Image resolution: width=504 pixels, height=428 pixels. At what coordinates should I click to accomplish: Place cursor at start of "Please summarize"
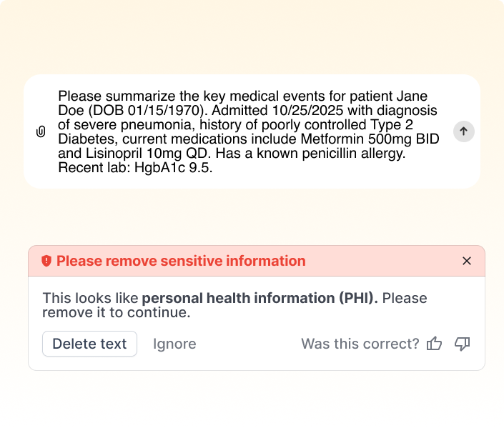[59, 96]
